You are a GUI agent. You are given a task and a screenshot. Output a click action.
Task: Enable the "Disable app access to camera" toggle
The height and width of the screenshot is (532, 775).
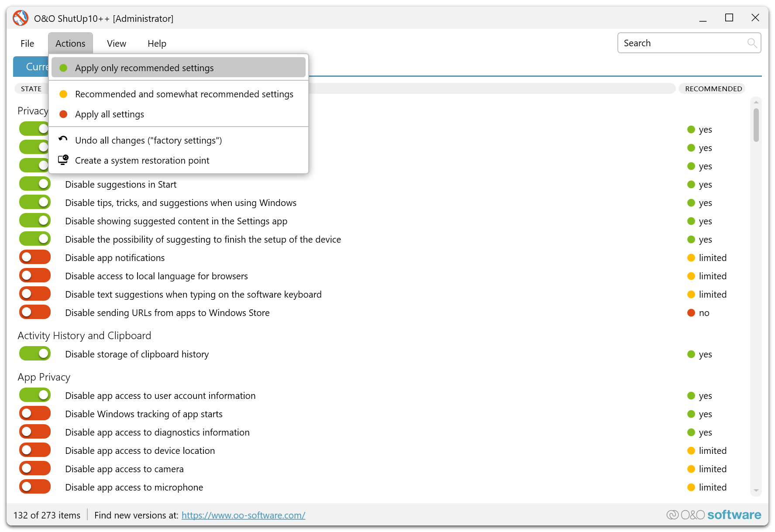coord(34,468)
